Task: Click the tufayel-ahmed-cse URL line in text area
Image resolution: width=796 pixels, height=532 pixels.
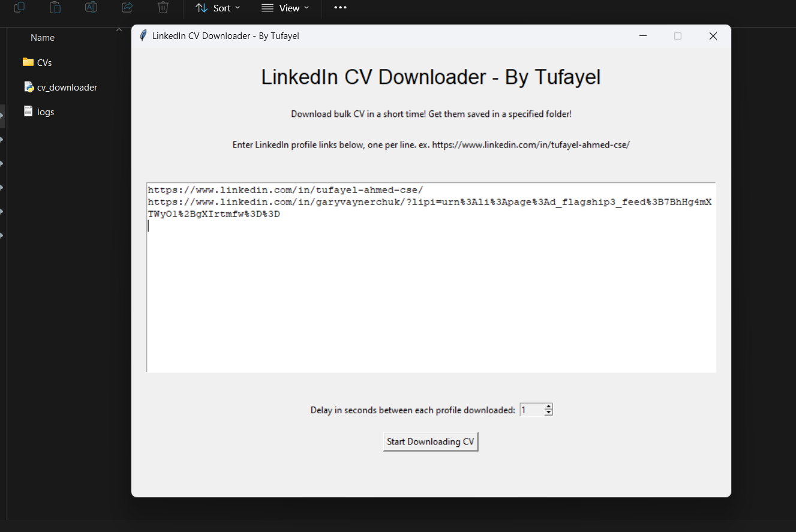Action: coord(286,190)
